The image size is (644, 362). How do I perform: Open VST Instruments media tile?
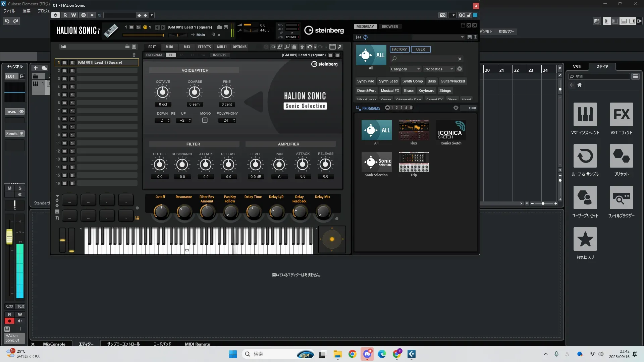coord(585,115)
